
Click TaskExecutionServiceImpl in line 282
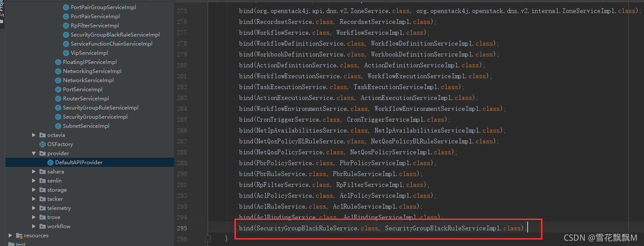[x=395, y=87]
